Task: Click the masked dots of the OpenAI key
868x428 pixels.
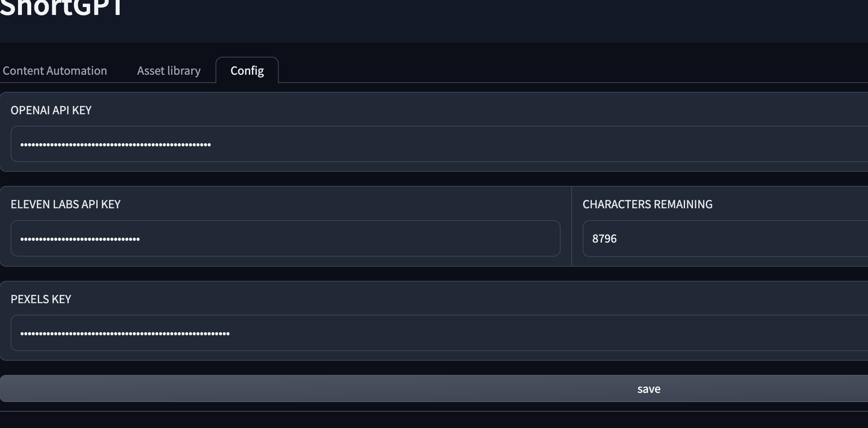Action: click(115, 145)
